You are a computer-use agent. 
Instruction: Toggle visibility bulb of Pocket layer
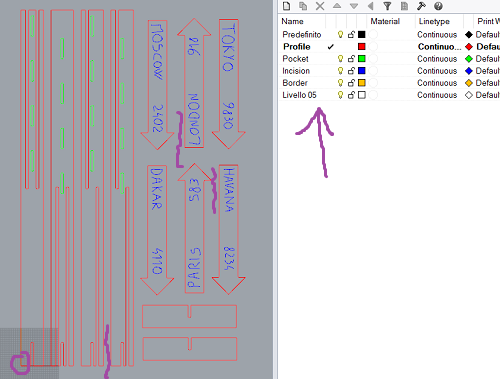(x=340, y=59)
